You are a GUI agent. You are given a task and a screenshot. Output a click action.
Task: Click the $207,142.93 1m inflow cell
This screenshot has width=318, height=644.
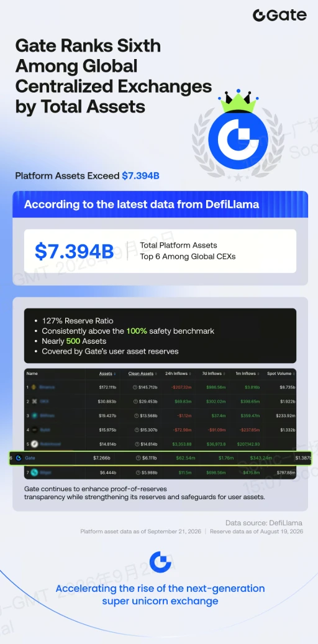tap(247, 444)
